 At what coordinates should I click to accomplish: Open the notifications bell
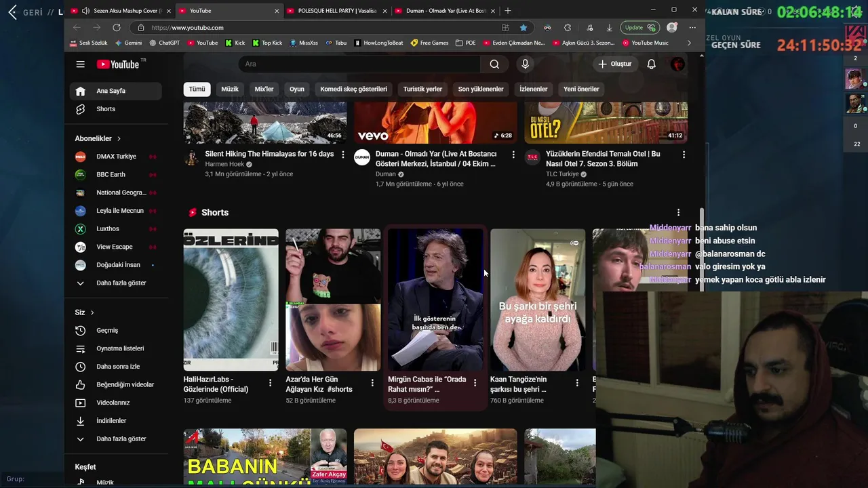651,64
